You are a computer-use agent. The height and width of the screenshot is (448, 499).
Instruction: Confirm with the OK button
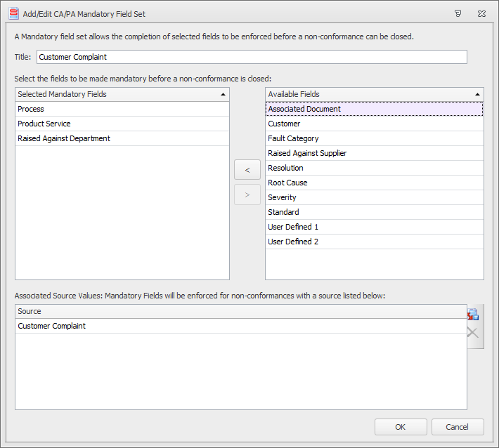click(401, 427)
